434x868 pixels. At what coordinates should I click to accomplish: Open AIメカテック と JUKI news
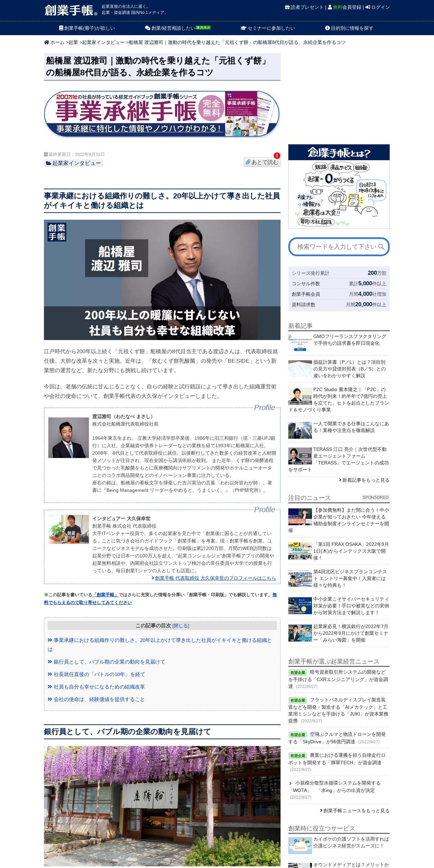coord(339,710)
